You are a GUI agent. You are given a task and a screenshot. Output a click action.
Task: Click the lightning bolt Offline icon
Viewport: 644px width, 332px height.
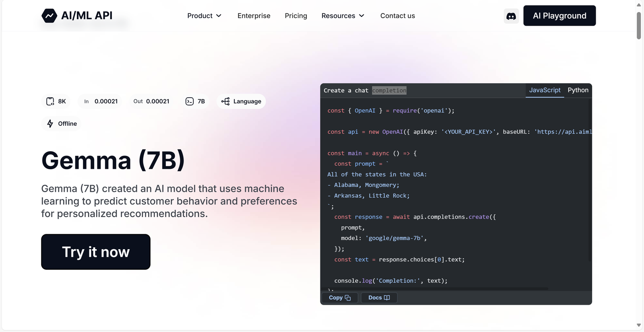click(50, 123)
